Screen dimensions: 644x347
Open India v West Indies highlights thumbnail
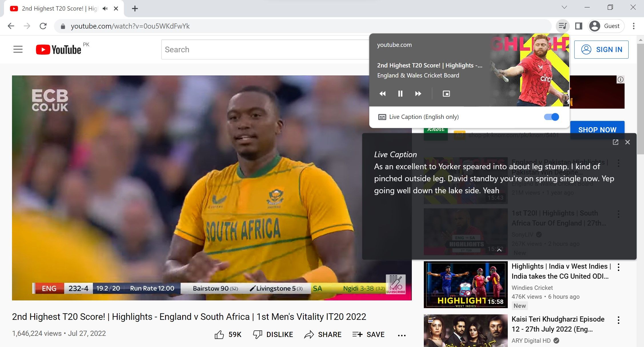click(x=466, y=285)
